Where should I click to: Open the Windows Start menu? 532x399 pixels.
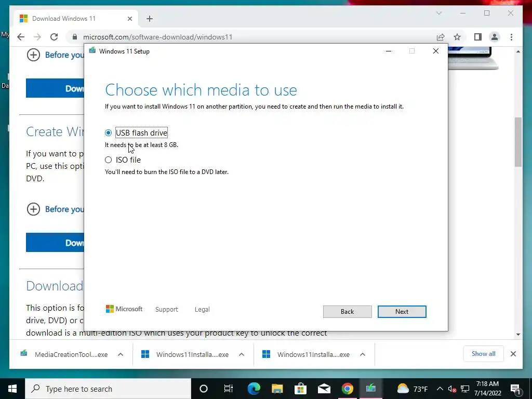tap(12, 389)
